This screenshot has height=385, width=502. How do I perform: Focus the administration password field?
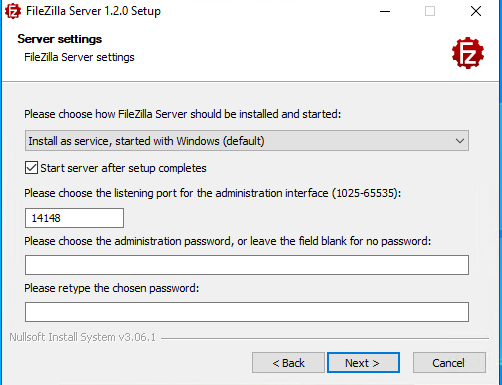click(x=247, y=265)
